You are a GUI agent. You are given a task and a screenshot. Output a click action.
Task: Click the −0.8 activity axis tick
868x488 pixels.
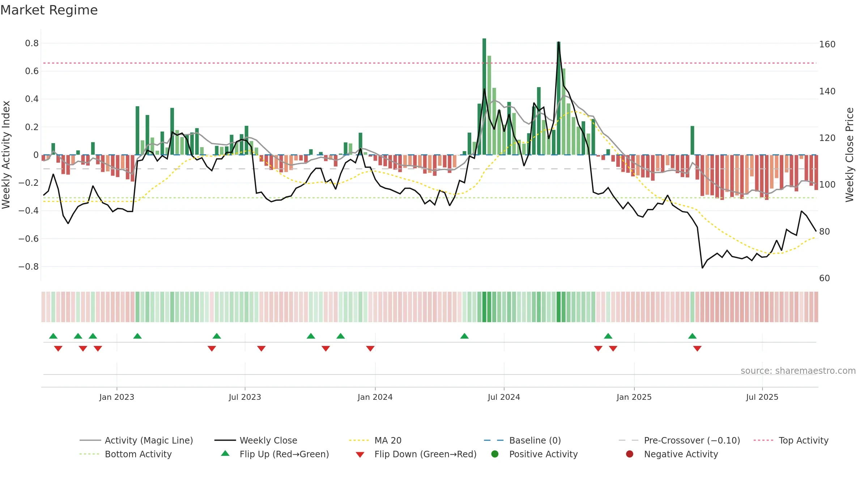29,267
